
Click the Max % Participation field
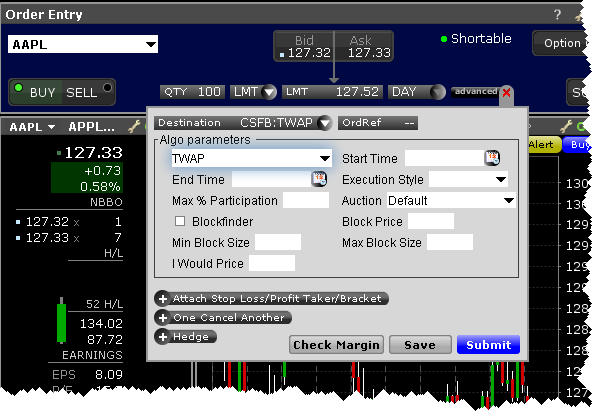306,200
